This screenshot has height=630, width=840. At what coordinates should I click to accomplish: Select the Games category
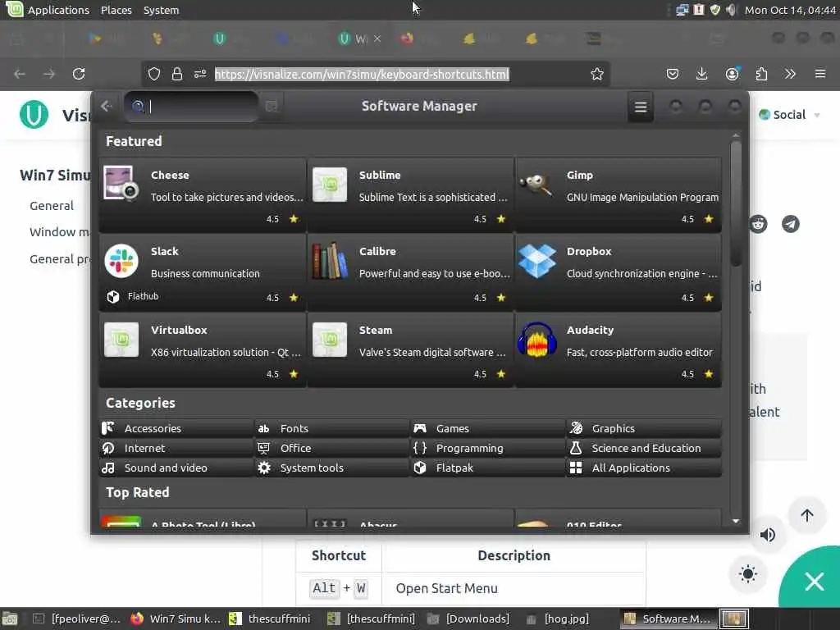click(x=488, y=428)
